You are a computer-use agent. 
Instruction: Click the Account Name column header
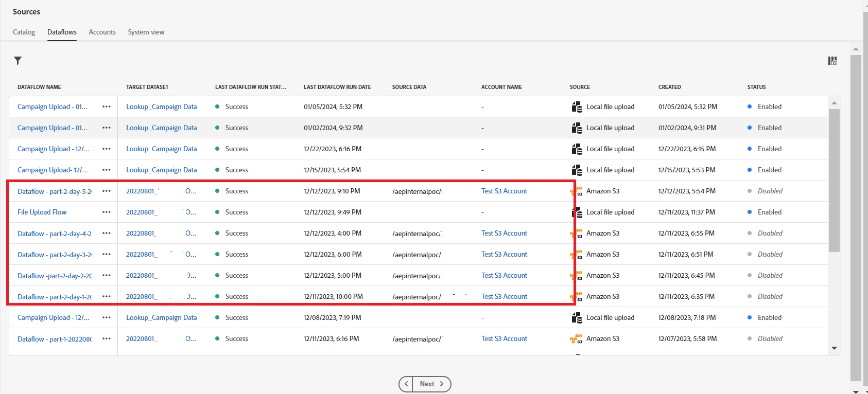[501, 87]
